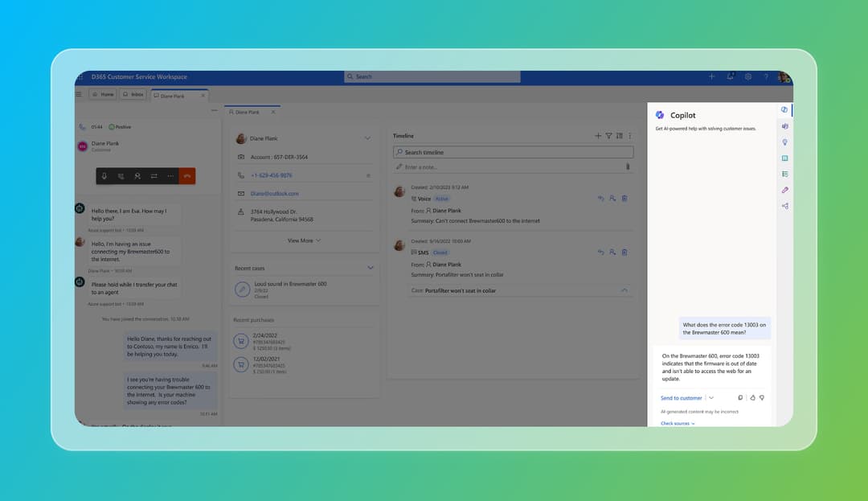Give thumbs up to Copilot answer
Image resolution: width=868 pixels, height=501 pixels.
coord(752,397)
